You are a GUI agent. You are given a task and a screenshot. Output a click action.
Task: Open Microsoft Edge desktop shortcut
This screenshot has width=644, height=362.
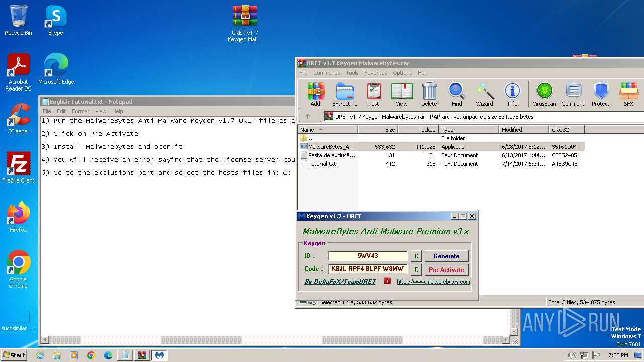[x=56, y=69]
